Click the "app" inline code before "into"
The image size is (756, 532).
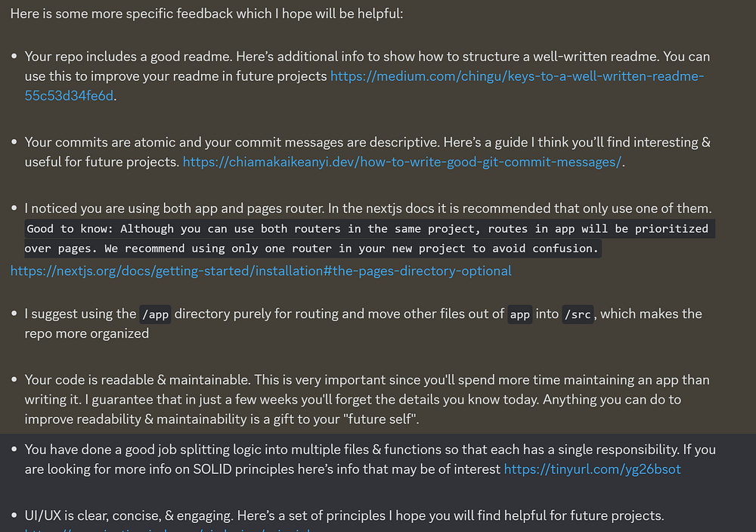pos(520,314)
